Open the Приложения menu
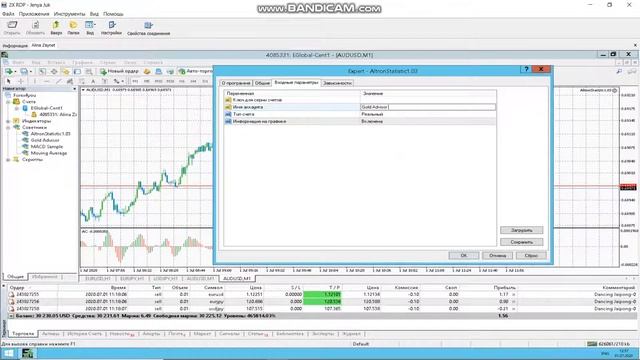The width and height of the screenshot is (640, 360). pyautogui.click(x=34, y=14)
